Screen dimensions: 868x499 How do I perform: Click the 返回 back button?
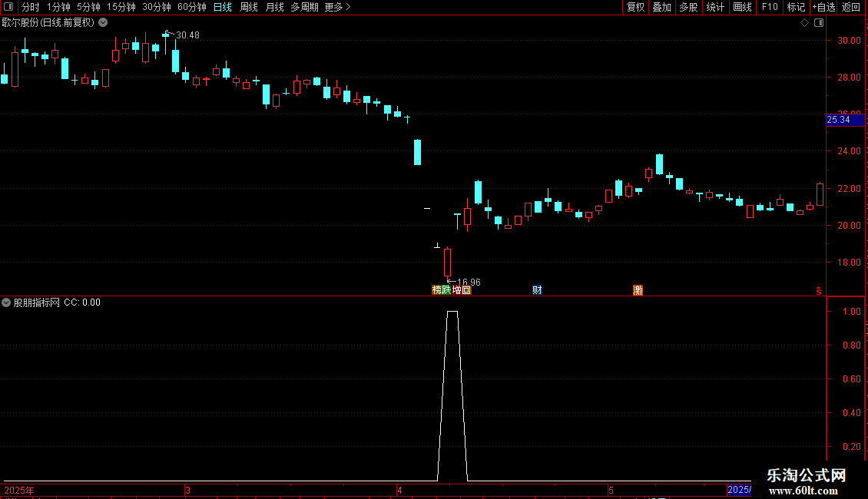tap(851, 7)
